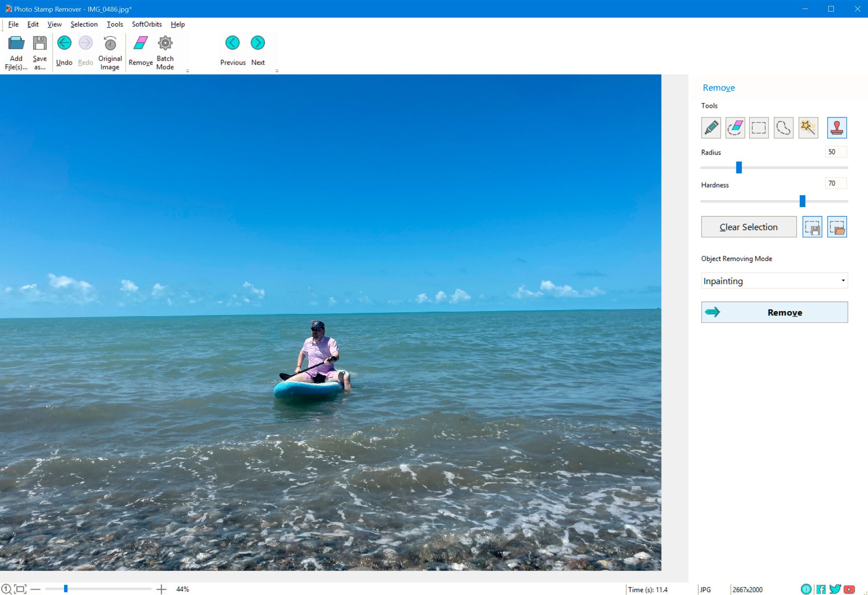Click the Remove button
Image resolution: width=868 pixels, height=595 pixels.
[x=775, y=312]
